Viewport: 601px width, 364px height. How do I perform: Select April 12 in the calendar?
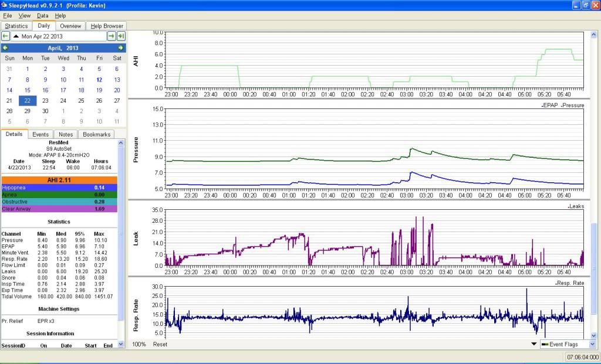pos(99,79)
